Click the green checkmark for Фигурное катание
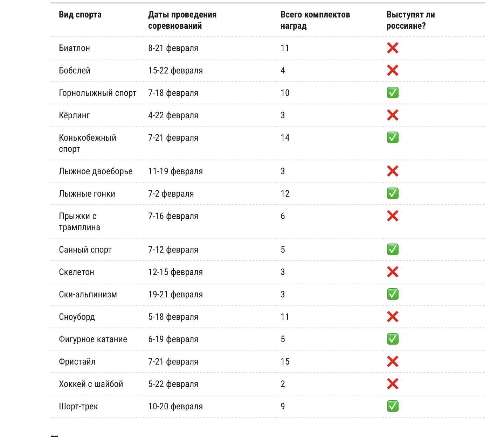 click(x=392, y=339)
